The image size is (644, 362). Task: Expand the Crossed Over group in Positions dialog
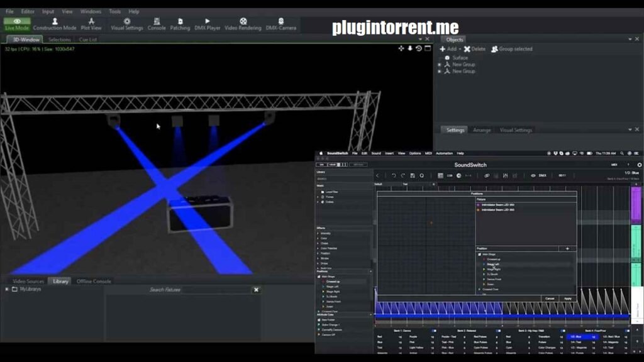(479, 289)
